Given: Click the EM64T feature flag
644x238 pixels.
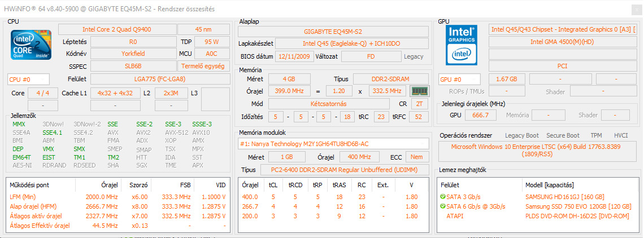Looking at the screenshot, I should (x=21, y=157).
